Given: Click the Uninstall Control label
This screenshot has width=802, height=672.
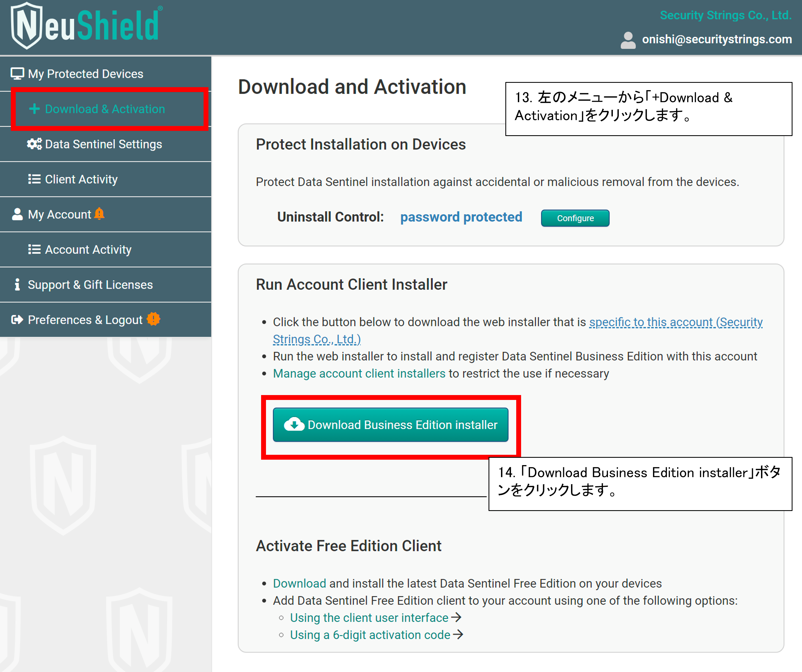Looking at the screenshot, I should pyautogui.click(x=330, y=217).
